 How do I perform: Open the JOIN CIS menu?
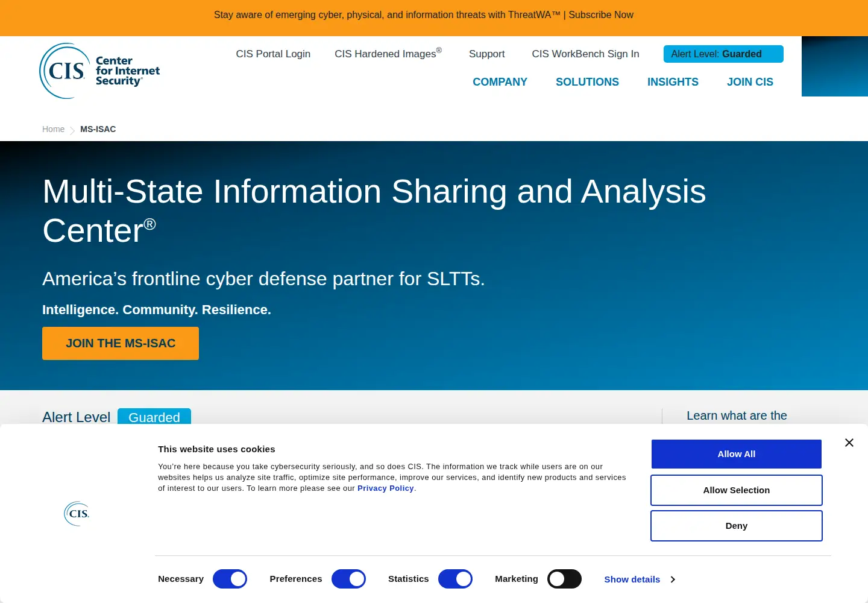[x=750, y=82]
